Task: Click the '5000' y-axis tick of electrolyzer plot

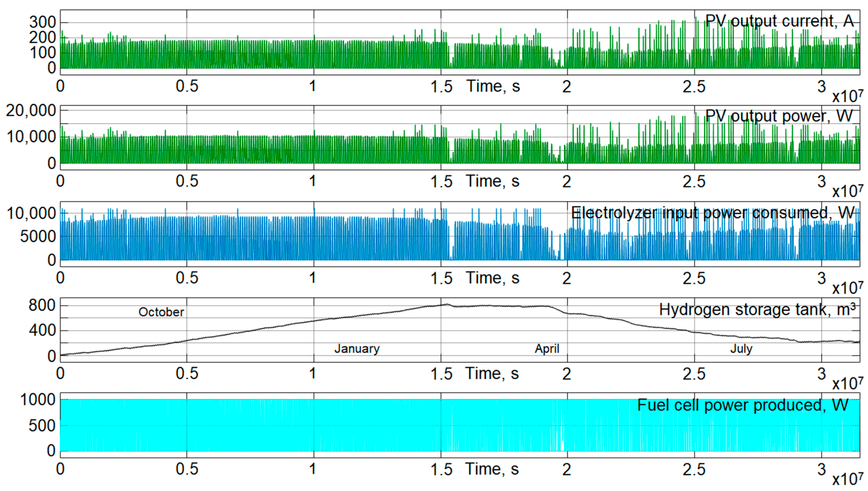Action: [38, 236]
